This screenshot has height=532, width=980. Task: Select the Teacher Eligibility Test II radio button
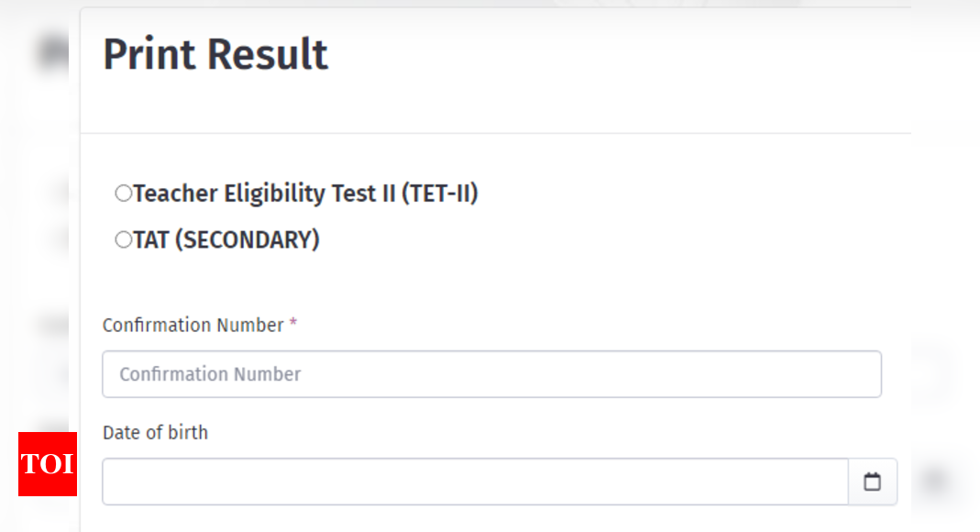pos(123,194)
